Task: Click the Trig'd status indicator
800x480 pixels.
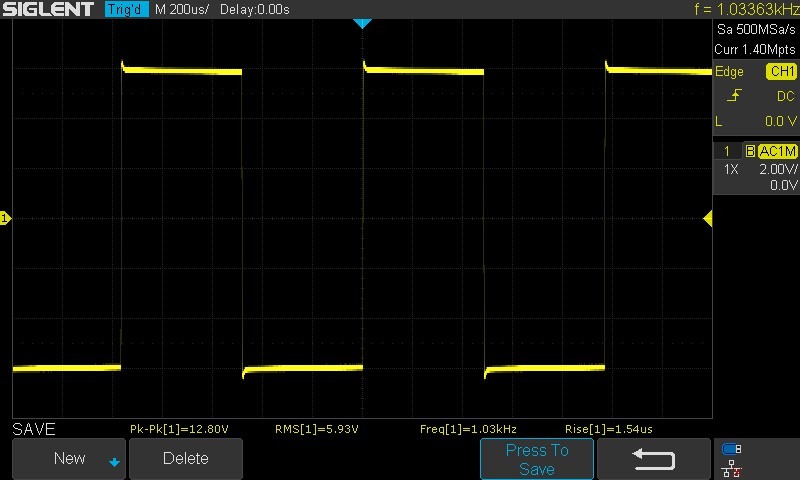Action: click(x=127, y=9)
